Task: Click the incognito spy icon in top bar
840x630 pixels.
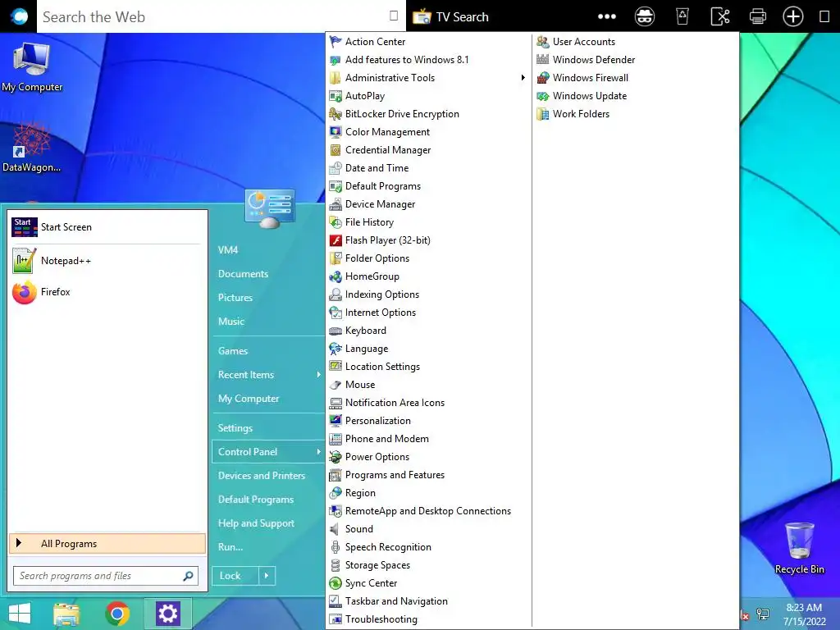Action: [645, 16]
